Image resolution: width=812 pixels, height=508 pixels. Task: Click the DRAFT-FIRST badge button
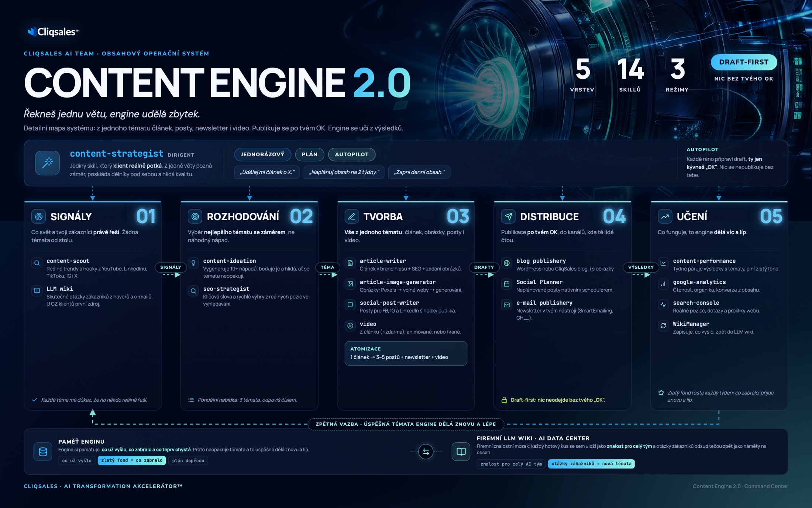pos(744,62)
